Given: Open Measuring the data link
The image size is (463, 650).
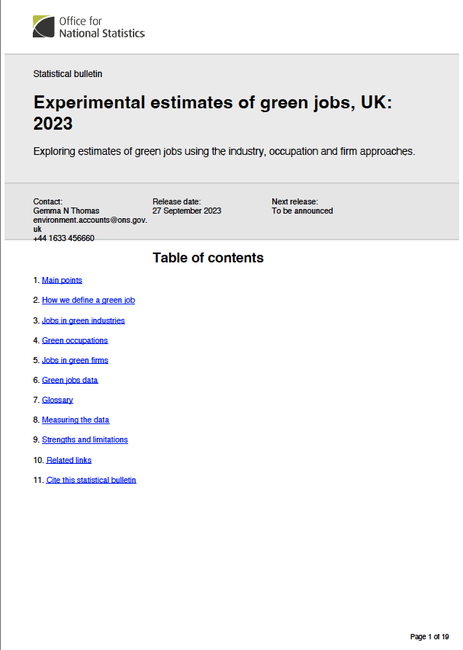Looking at the screenshot, I should pyautogui.click(x=75, y=420).
